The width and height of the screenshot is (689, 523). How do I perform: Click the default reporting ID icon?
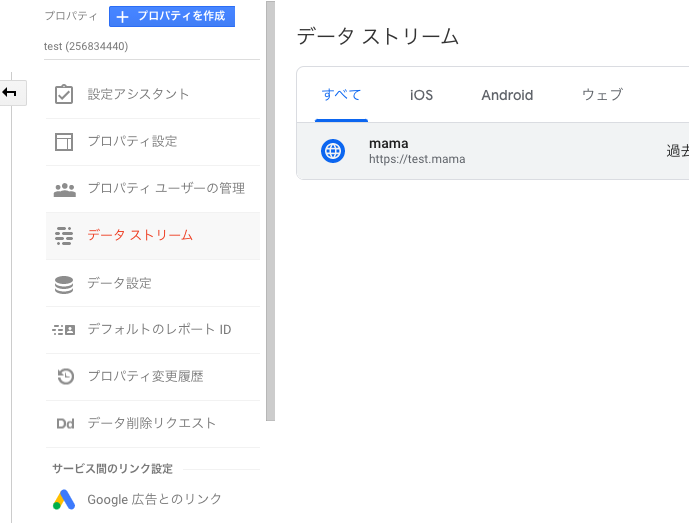pyautogui.click(x=64, y=330)
